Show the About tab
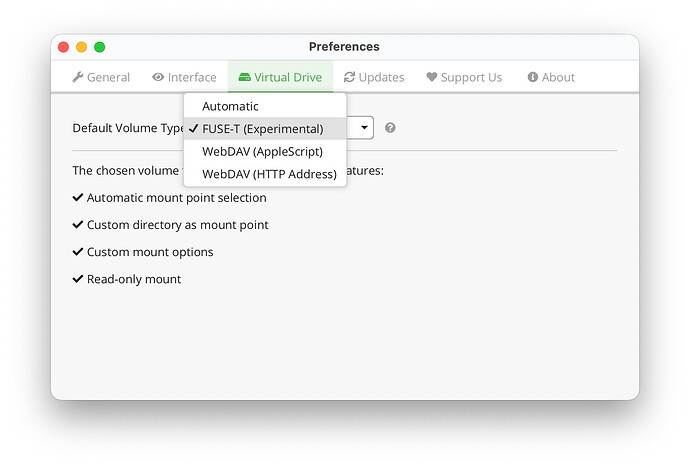The height and width of the screenshot is (467, 690). click(x=551, y=77)
